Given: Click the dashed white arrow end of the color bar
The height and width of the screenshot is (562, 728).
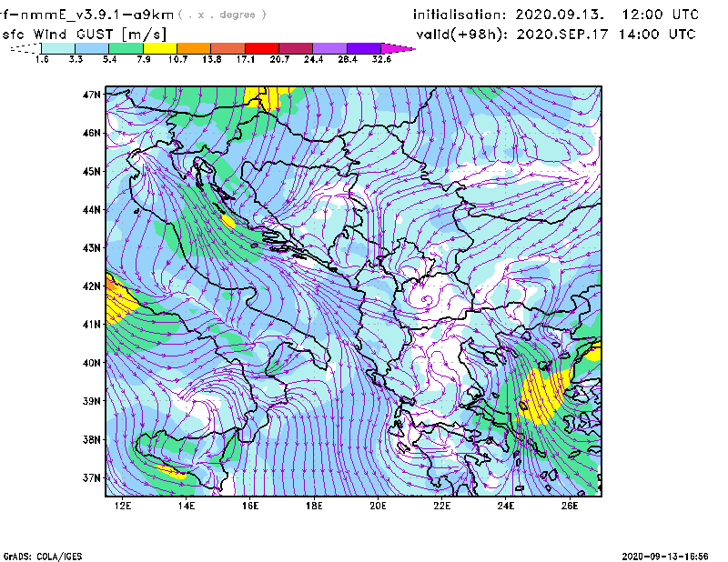Looking at the screenshot, I should pyautogui.click(x=25, y=48).
